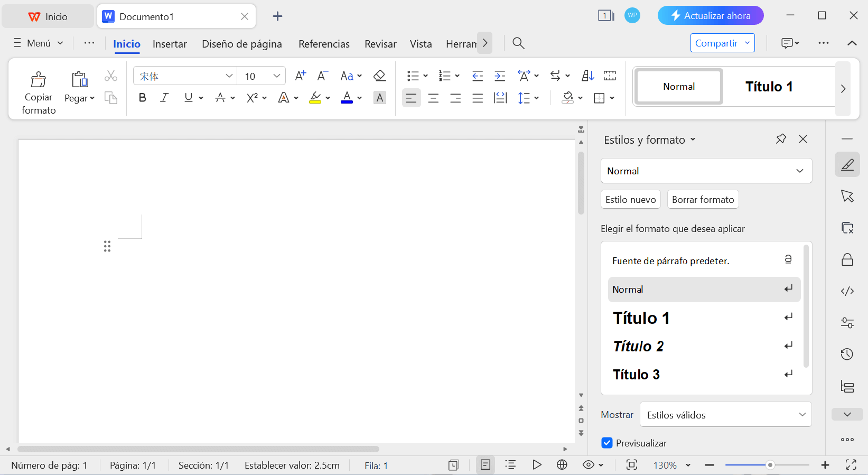The width and height of the screenshot is (868, 475).
Task: Click the sidebar lock icon
Action: click(x=847, y=259)
